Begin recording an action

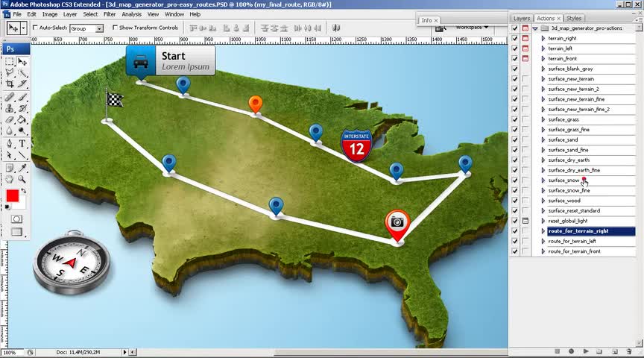[571, 351]
